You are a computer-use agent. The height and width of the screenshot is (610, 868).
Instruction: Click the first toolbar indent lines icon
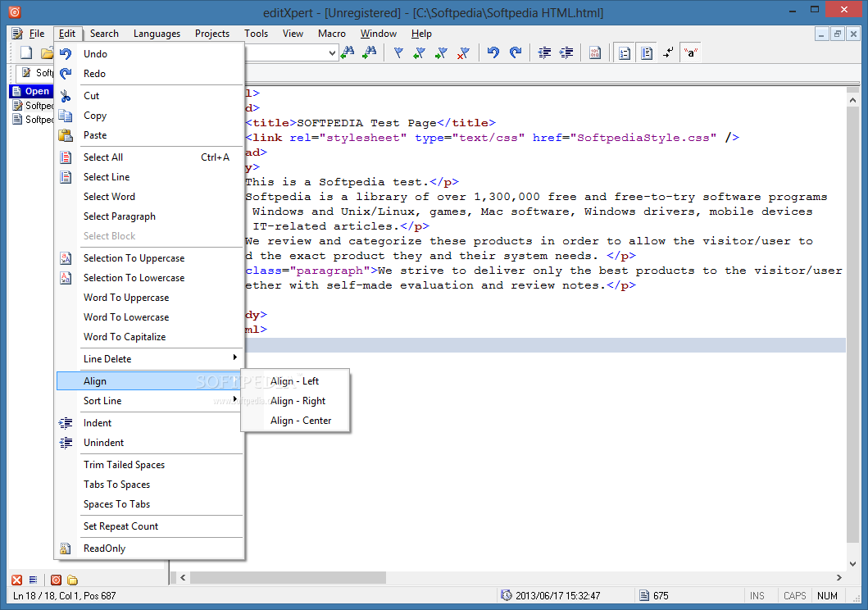click(x=545, y=52)
